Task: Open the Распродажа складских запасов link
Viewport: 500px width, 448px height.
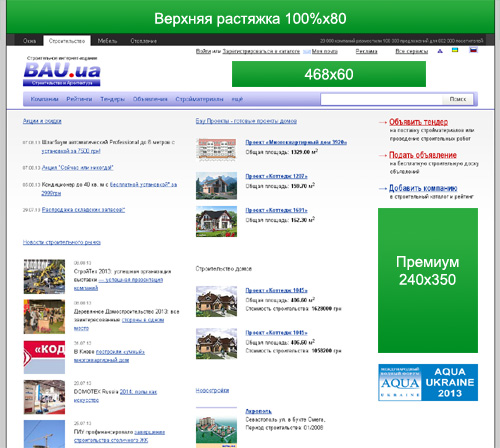Action: [x=83, y=210]
